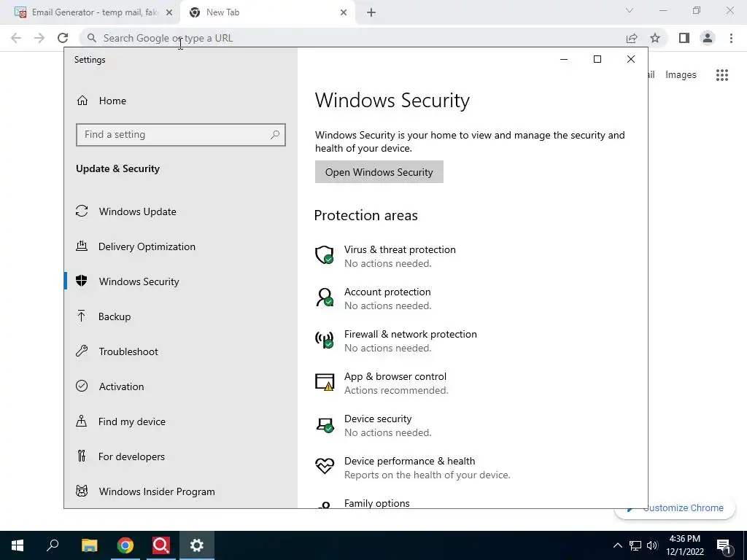Open the Google apps grid icon
747x560 pixels.
click(722, 75)
